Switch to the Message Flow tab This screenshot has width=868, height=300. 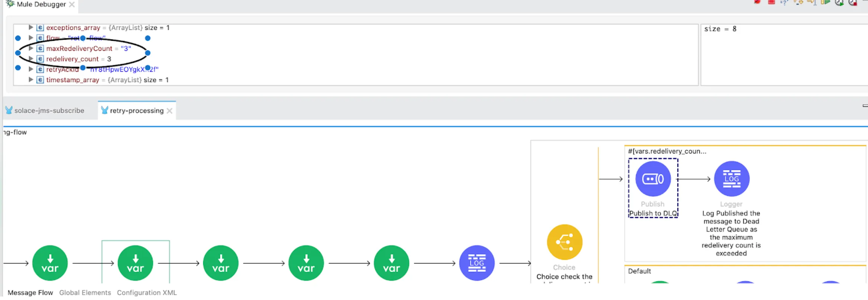[30, 293]
